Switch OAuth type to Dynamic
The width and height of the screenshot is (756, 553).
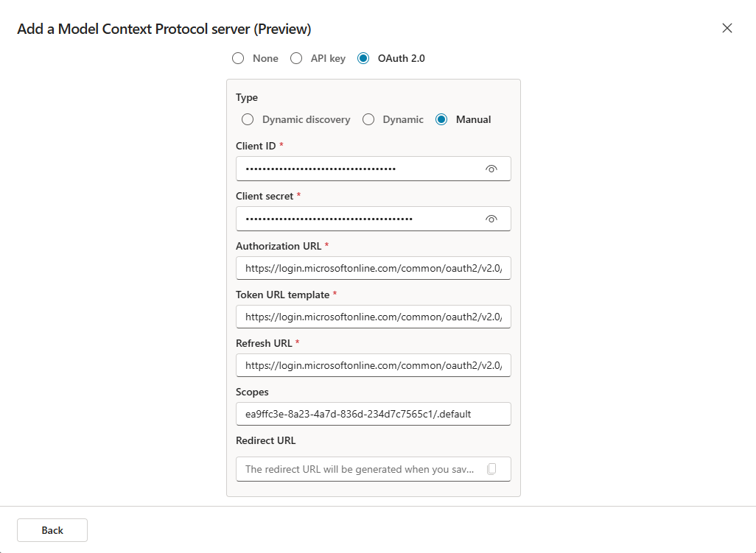point(368,119)
